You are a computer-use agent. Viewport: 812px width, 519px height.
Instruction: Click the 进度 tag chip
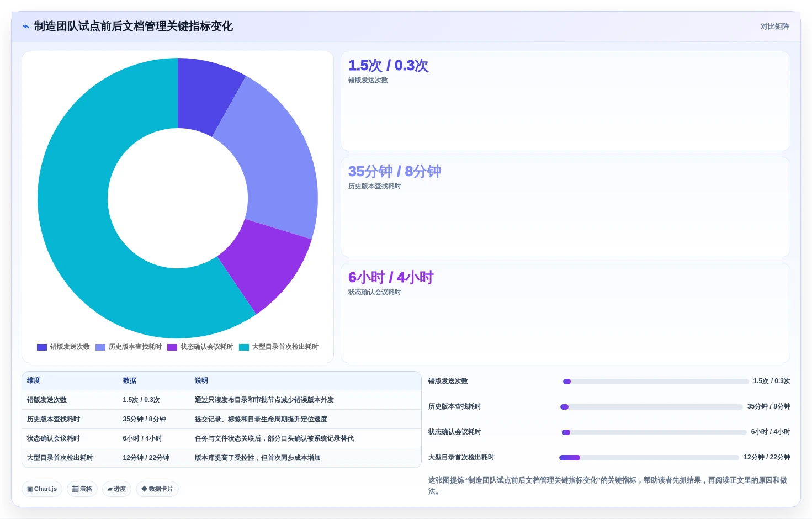click(x=116, y=489)
